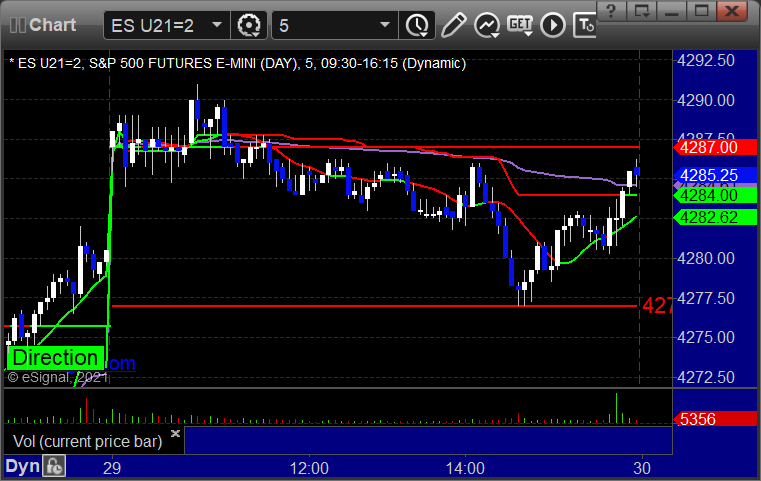The image size is (761, 481).
Task: Click the 4277.50 price axis label
Action: (706, 298)
